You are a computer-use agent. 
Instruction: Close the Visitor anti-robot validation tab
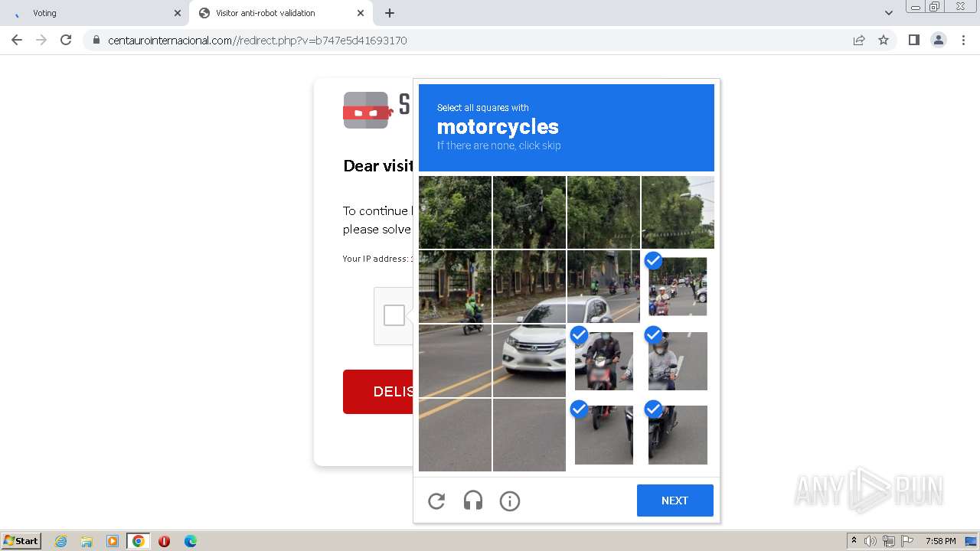361,13
